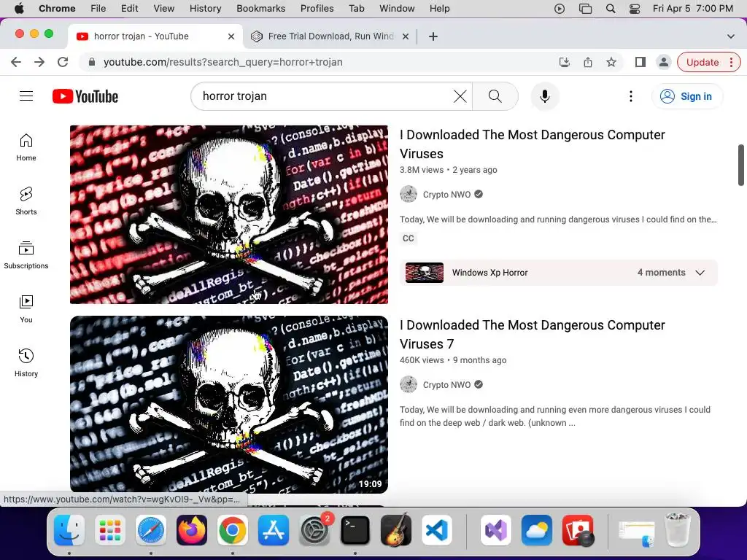Open System Settings in the Dock

pyautogui.click(x=314, y=530)
